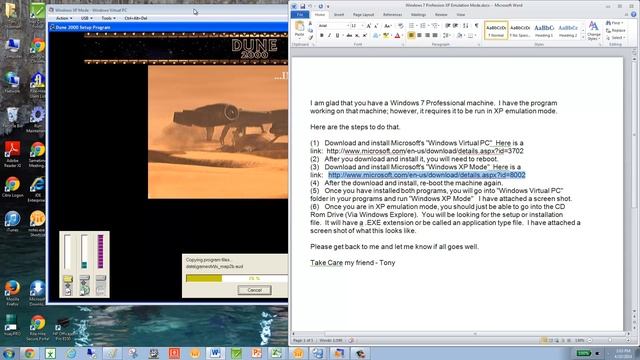This screenshot has width=640, height=360.
Task: Click the Undo arrow in Word's title bar
Action: coord(310,6)
